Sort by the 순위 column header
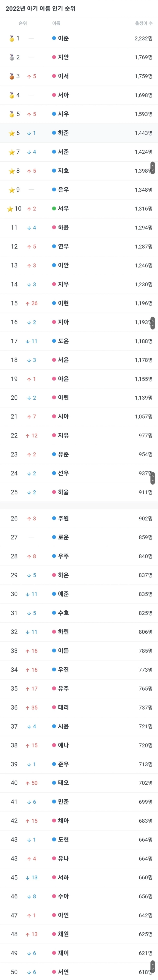Image resolution: width=158 pixels, height=980 pixels. tap(23, 23)
